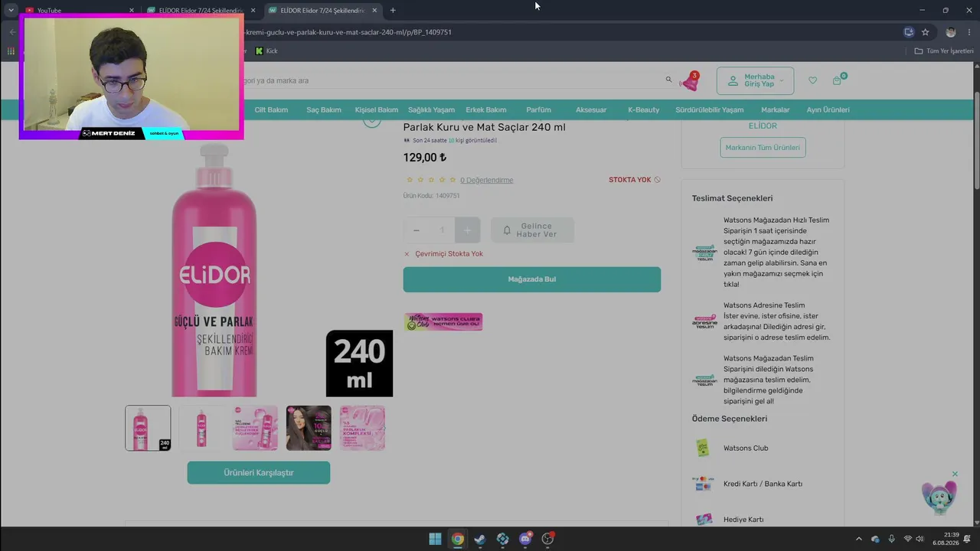Viewport: 980px width, 551px height.
Task: Open the Parfüm category menu
Action: pos(539,109)
